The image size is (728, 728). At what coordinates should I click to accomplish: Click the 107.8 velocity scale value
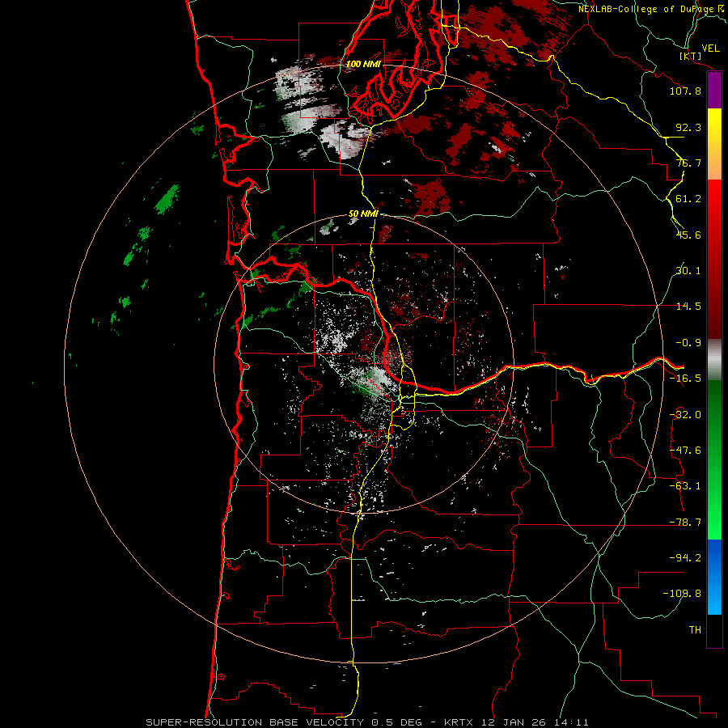click(x=685, y=91)
